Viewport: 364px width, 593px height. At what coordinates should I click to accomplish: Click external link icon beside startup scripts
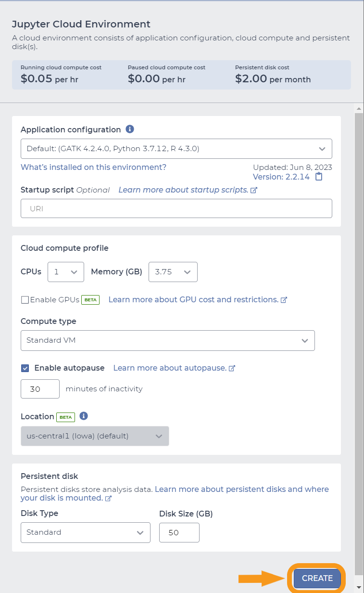(x=254, y=190)
